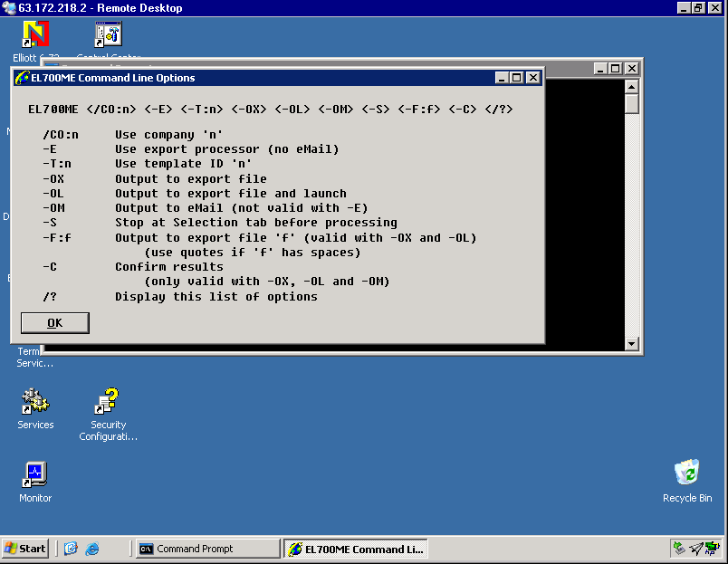The image size is (728, 564).
Task: Click the '/CO:n' switch label
Action: (61, 135)
